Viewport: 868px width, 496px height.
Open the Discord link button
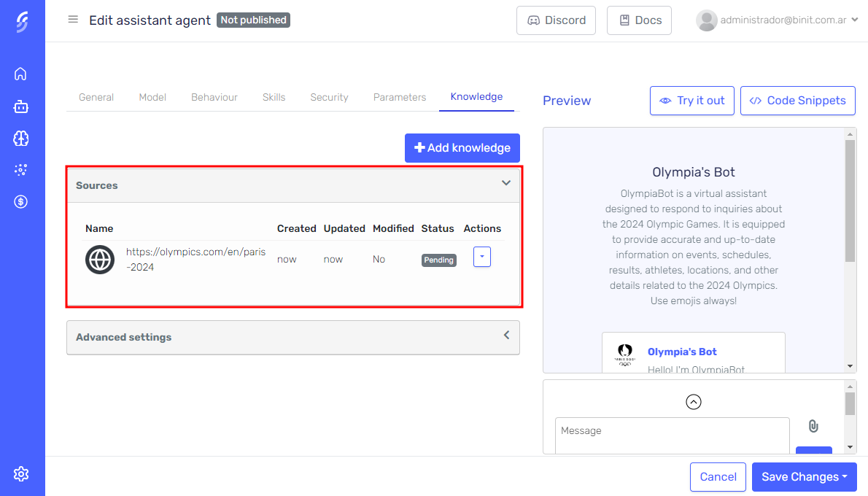(x=556, y=20)
